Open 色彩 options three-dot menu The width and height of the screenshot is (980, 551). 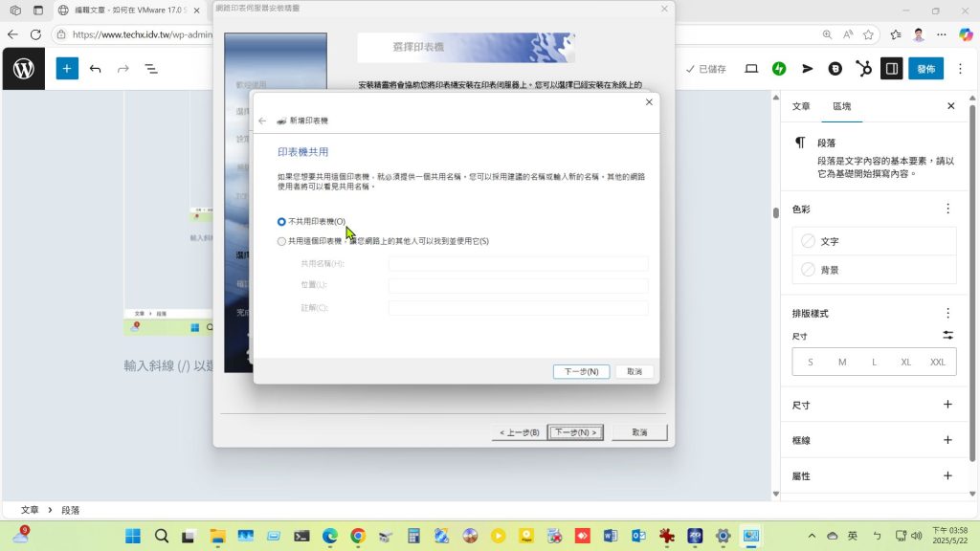click(947, 209)
